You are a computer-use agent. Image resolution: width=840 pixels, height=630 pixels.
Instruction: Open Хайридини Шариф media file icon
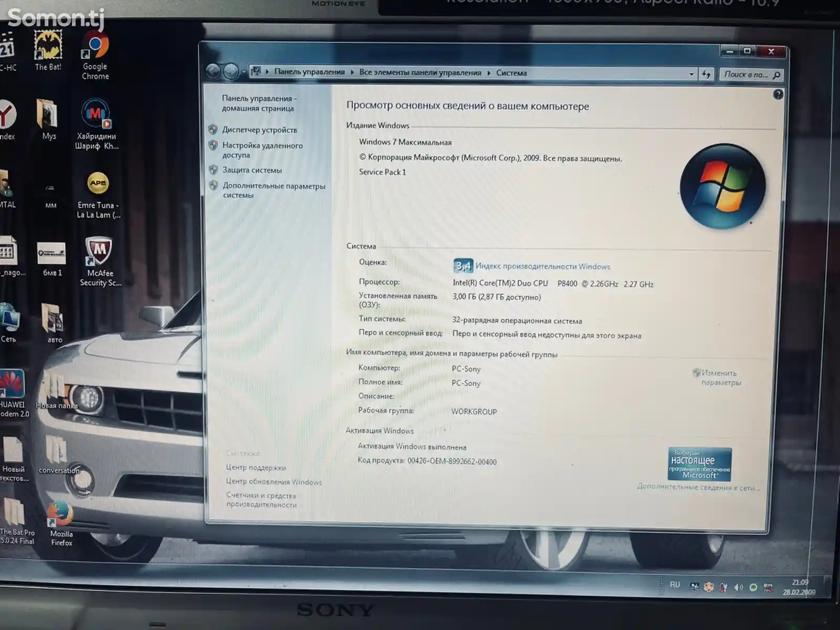point(97,124)
